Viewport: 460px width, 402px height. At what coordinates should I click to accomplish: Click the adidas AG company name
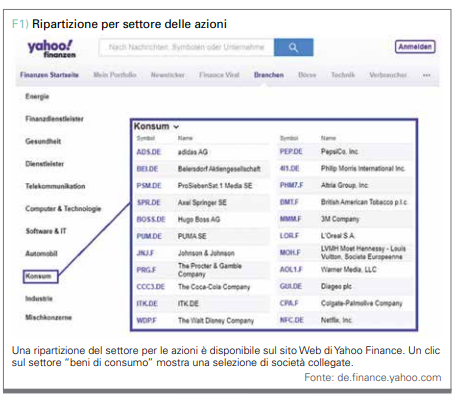coord(193,152)
